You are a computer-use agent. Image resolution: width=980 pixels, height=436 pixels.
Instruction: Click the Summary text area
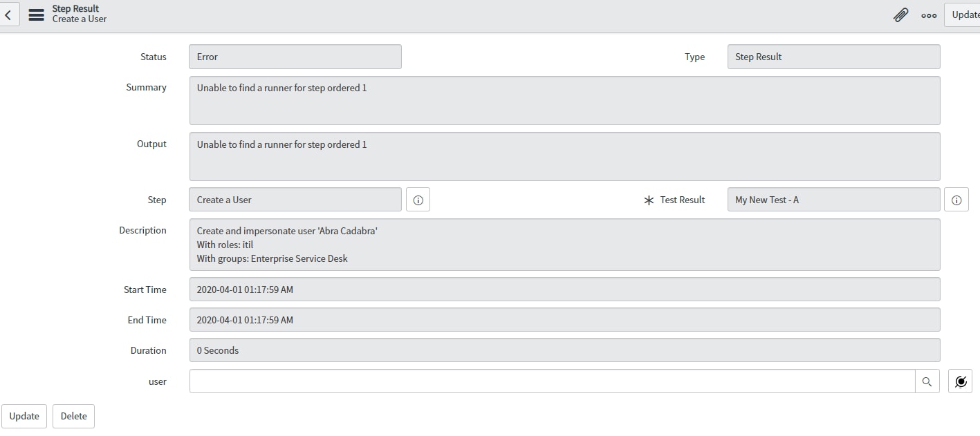(564, 101)
